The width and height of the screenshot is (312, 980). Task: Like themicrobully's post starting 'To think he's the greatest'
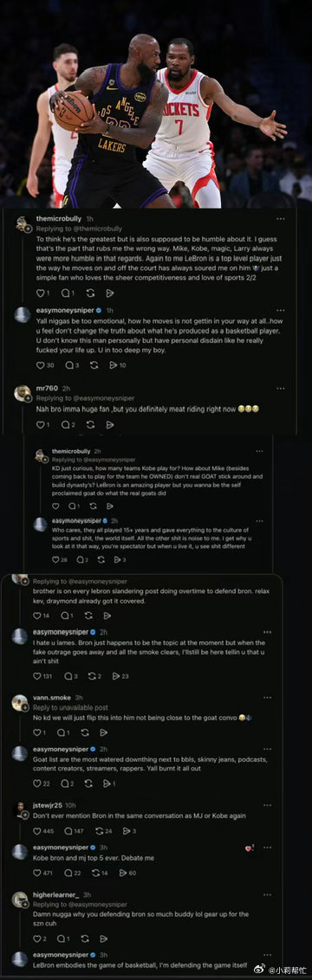pyautogui.click(x=43, y=293)
